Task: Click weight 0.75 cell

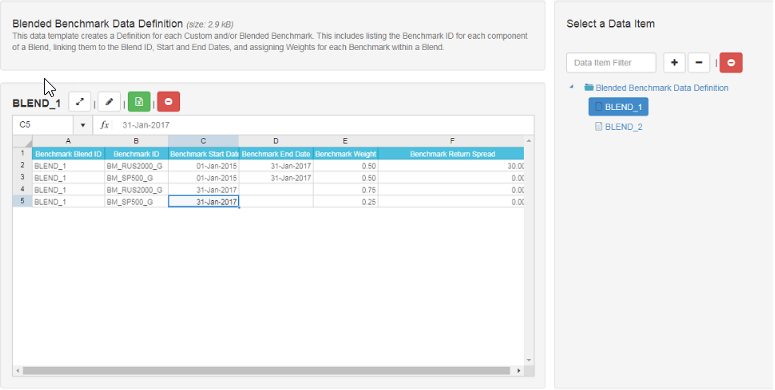Action: [x=345, y=190]
